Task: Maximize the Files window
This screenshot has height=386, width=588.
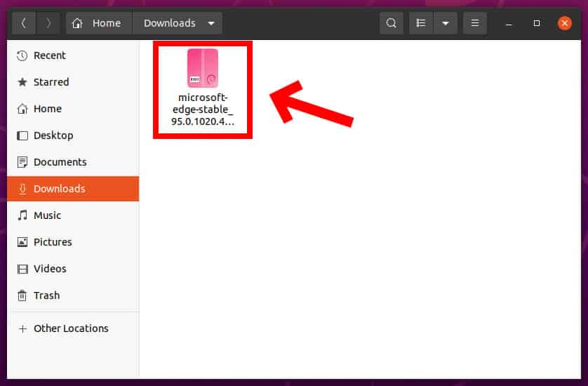Action: click(537, 23)
